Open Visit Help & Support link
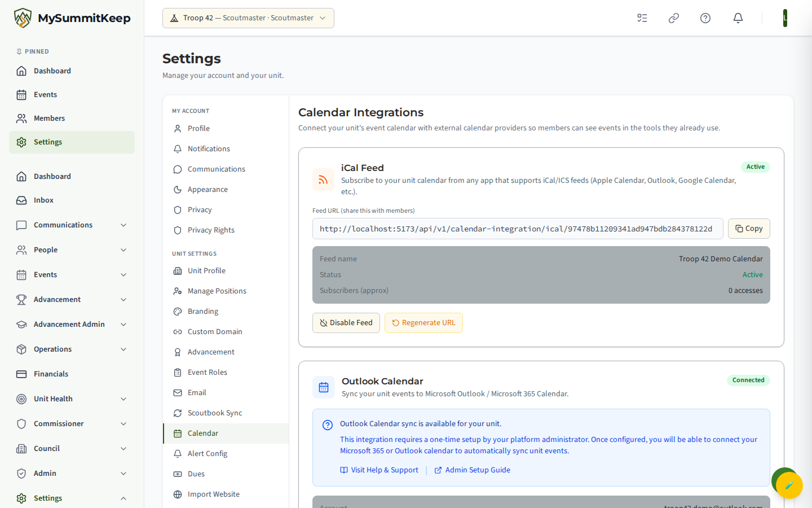This screenshot has width=812, height=508. pyautogui.click(x=379, y=470)
